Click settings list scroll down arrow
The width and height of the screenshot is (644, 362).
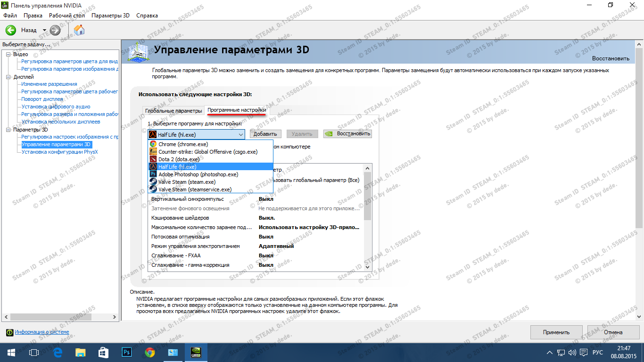(x=368, y=267)
